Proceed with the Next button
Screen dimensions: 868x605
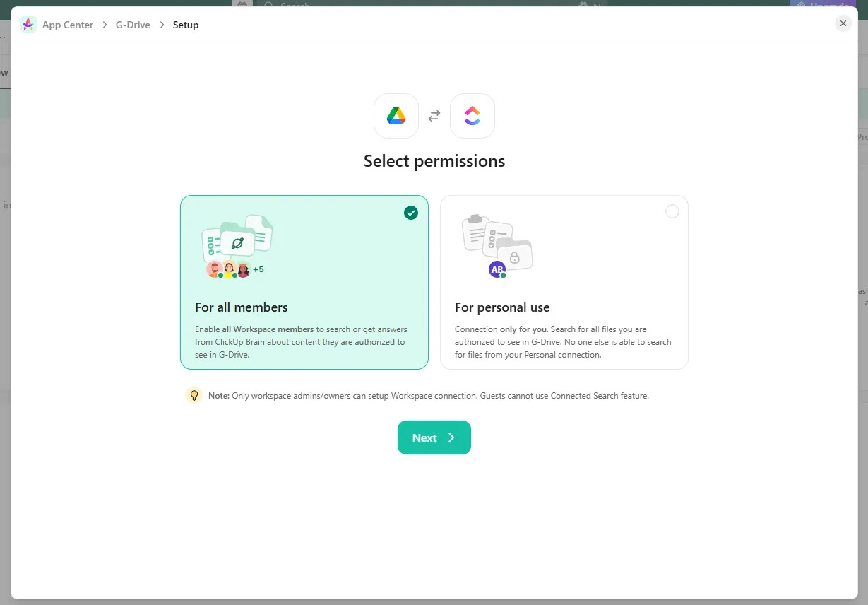point(434,437)
